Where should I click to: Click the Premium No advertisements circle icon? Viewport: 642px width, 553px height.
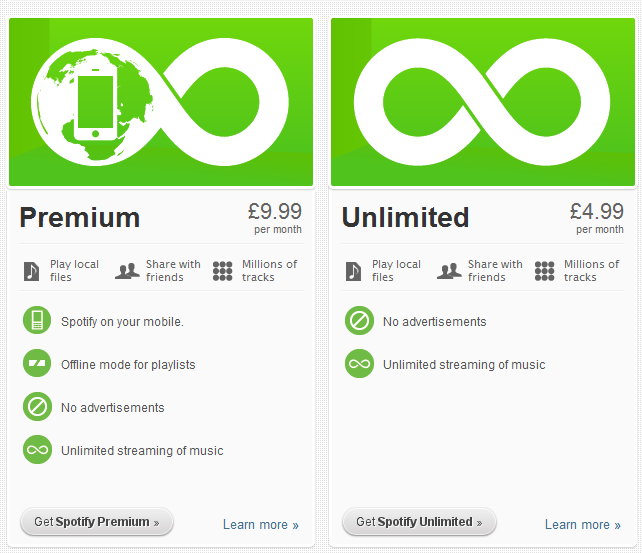[x=37, y=406]
